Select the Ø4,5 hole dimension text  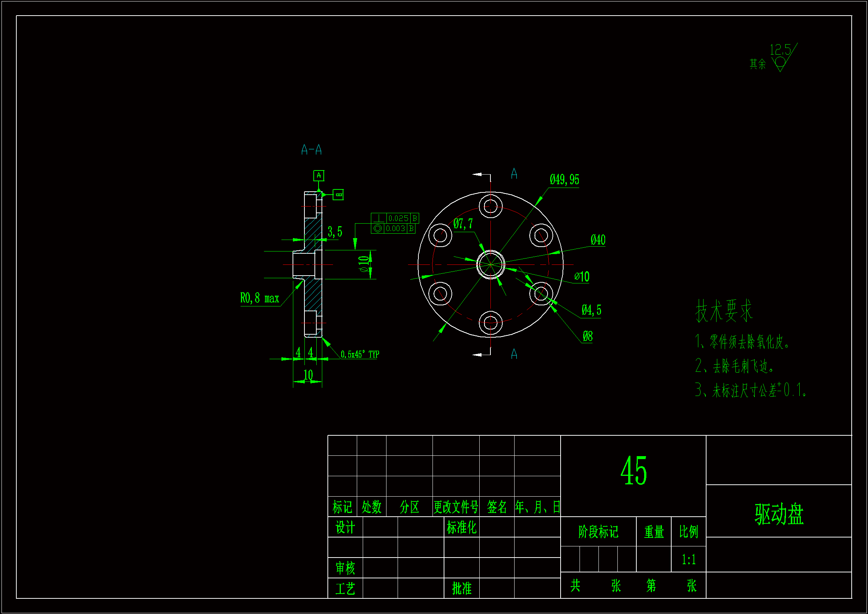click(x=591, y=311)
